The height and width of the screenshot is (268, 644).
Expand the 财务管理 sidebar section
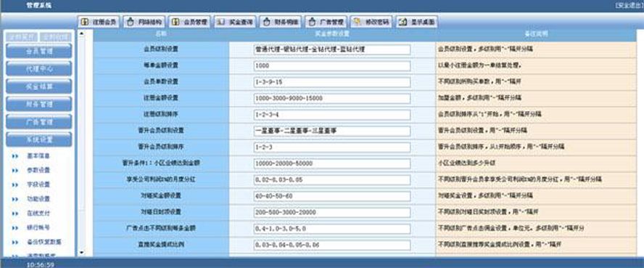coord(39,105)
